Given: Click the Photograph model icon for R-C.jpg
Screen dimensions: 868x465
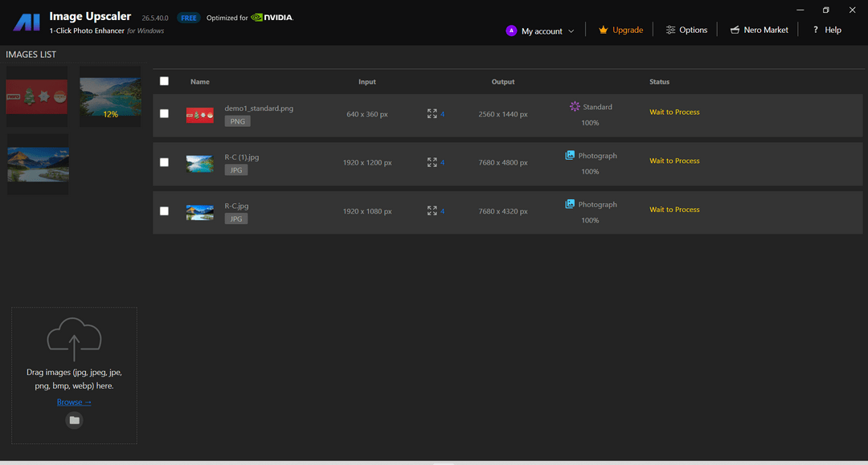Looking at the screenshot, I should coord(570,205).
